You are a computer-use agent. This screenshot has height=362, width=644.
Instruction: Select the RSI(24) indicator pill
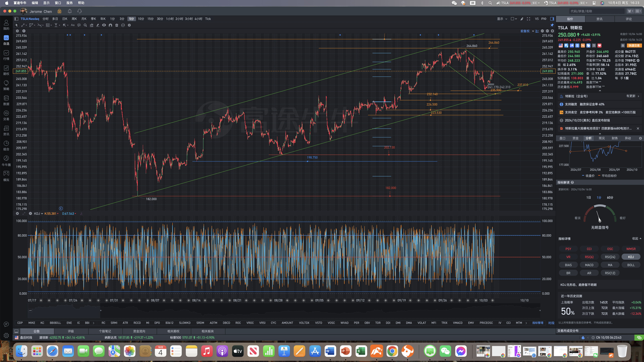click(610, 257)
